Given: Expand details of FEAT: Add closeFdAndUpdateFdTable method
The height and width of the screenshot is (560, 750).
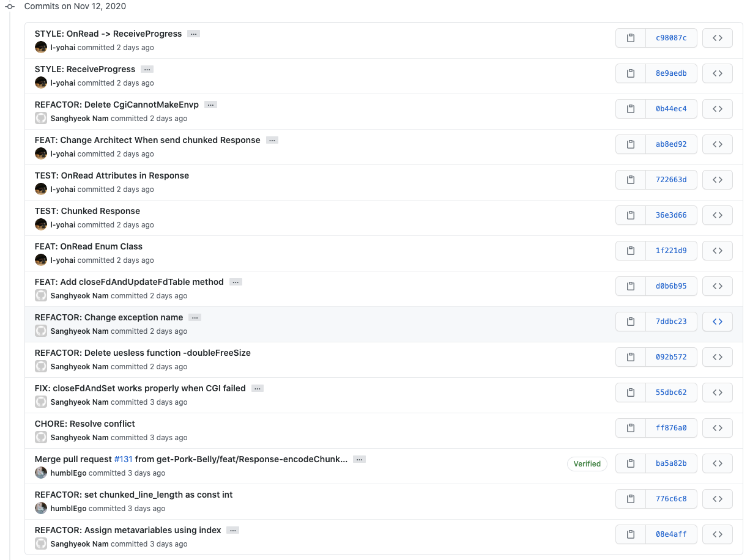Looking at the screenshot, I should point(236,282).
